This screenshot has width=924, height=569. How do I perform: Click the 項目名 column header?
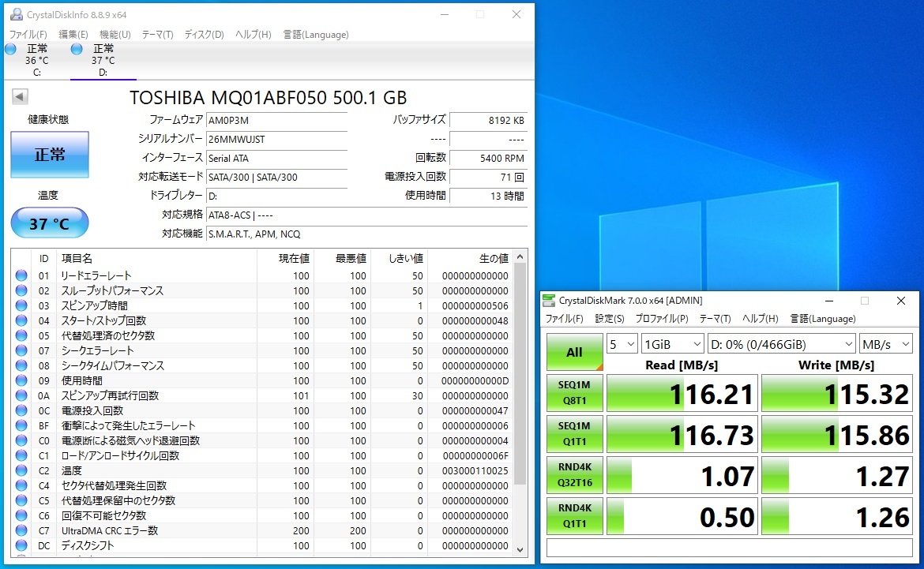click(x=156, y=258)
